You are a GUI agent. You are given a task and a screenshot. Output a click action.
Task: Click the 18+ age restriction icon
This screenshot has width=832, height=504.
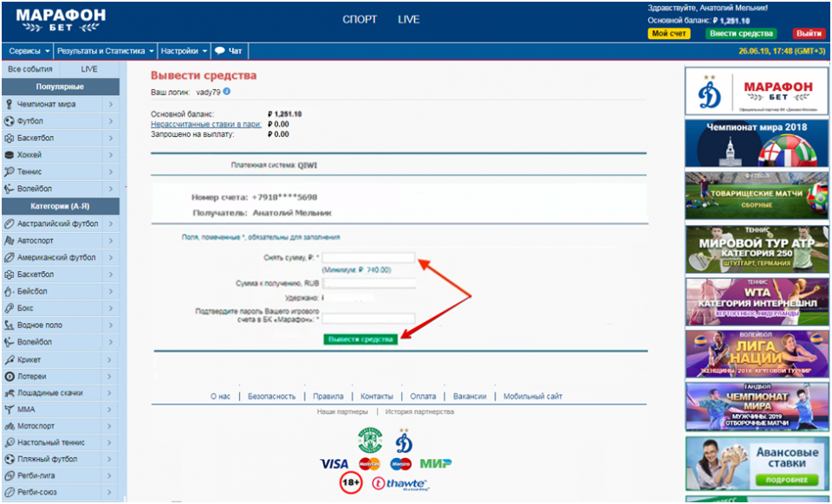(x=351, y=482)
